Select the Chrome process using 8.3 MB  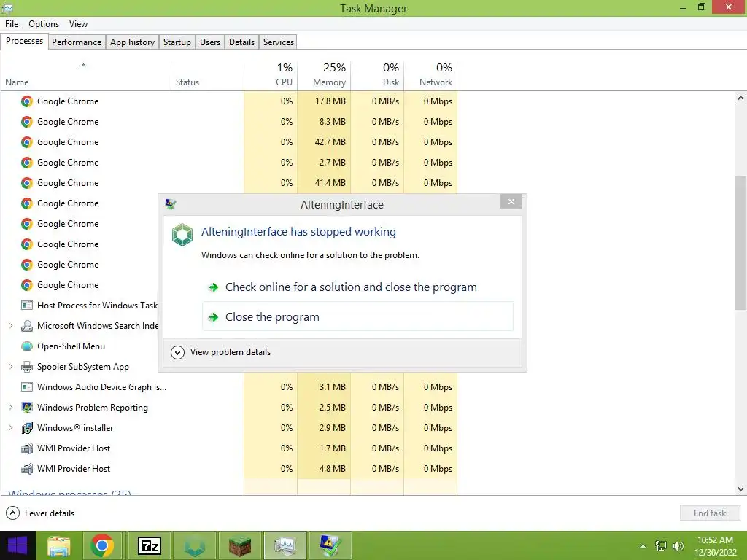228,122
